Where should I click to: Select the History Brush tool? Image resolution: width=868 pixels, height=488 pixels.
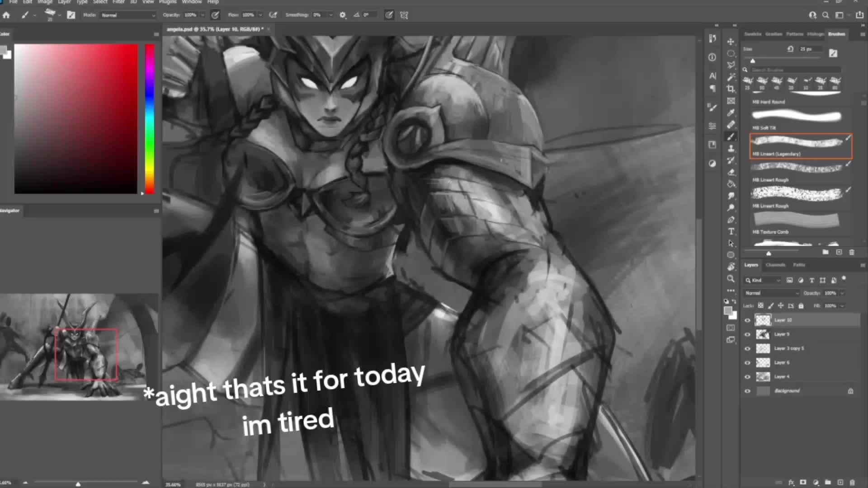(731, 160)
